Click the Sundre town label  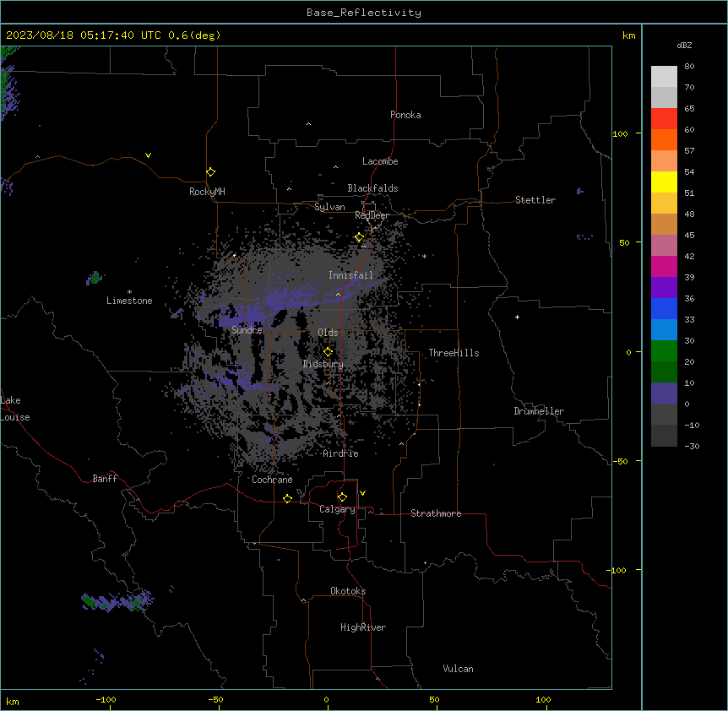pos(247,330)
